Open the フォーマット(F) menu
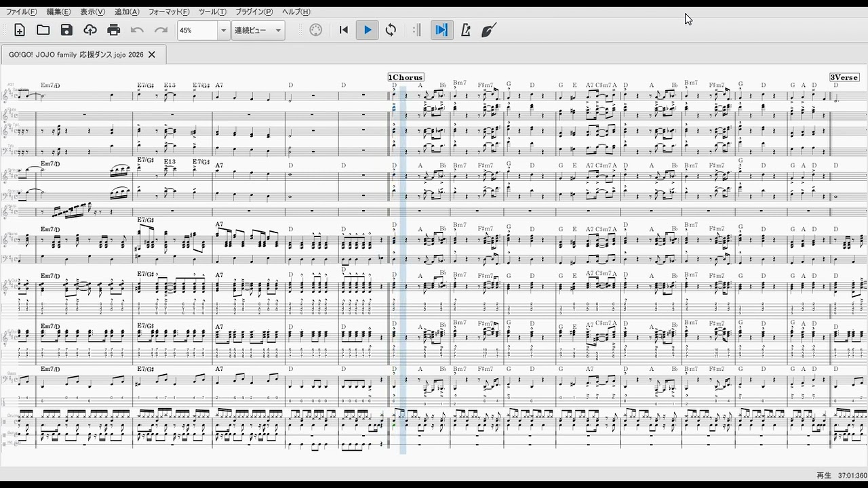 169,12
